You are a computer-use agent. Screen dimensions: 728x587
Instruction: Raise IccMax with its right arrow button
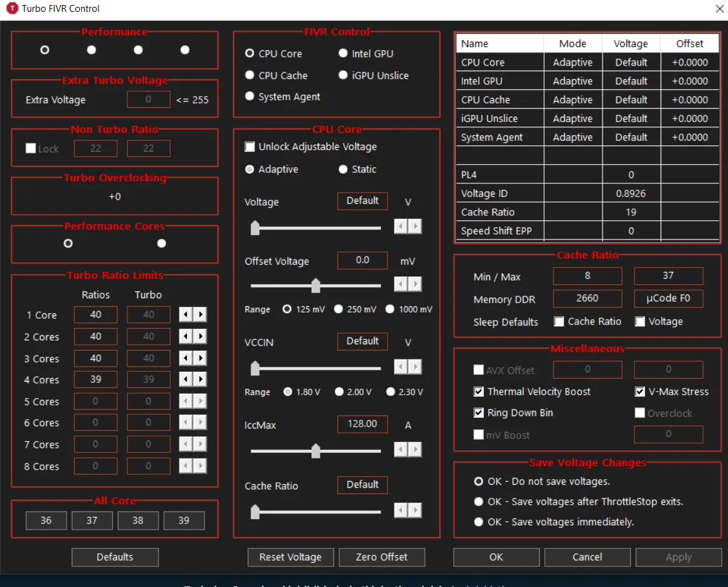point(415,449)
